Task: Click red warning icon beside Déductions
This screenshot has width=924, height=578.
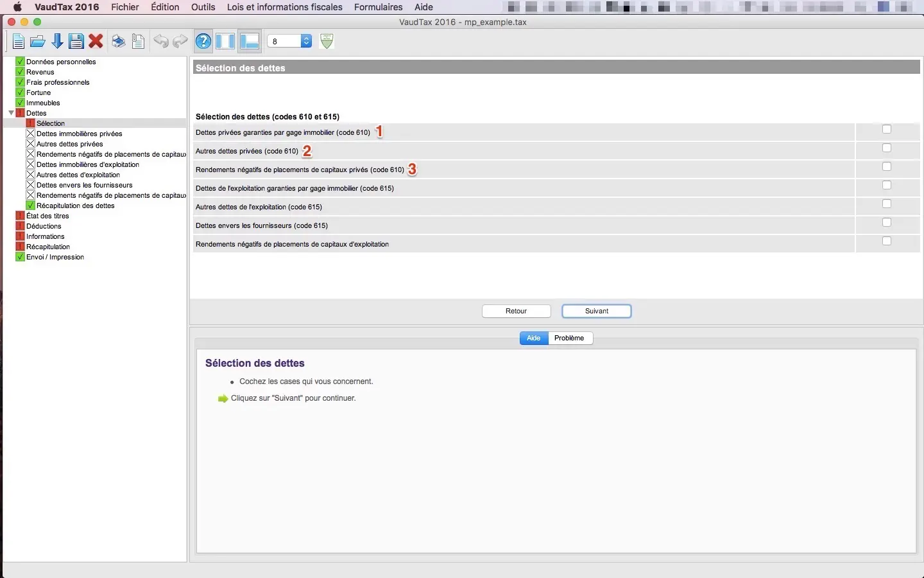Action: [x=20, y=226]
